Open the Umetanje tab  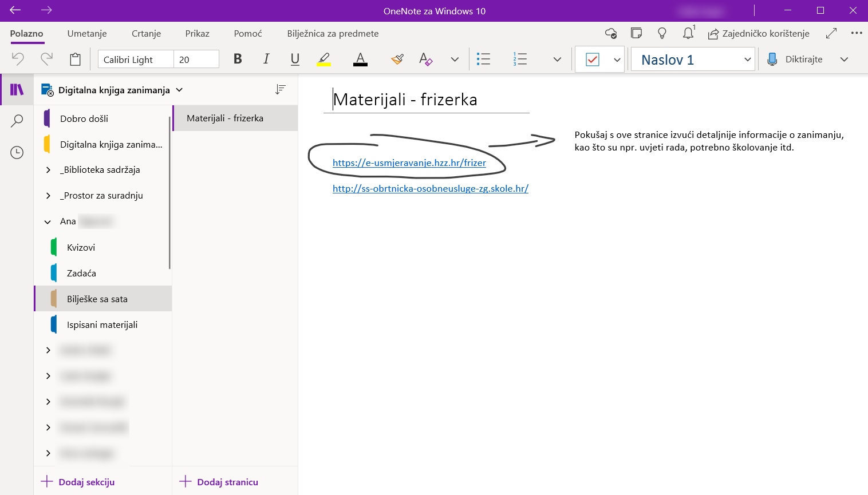(87, 33)
